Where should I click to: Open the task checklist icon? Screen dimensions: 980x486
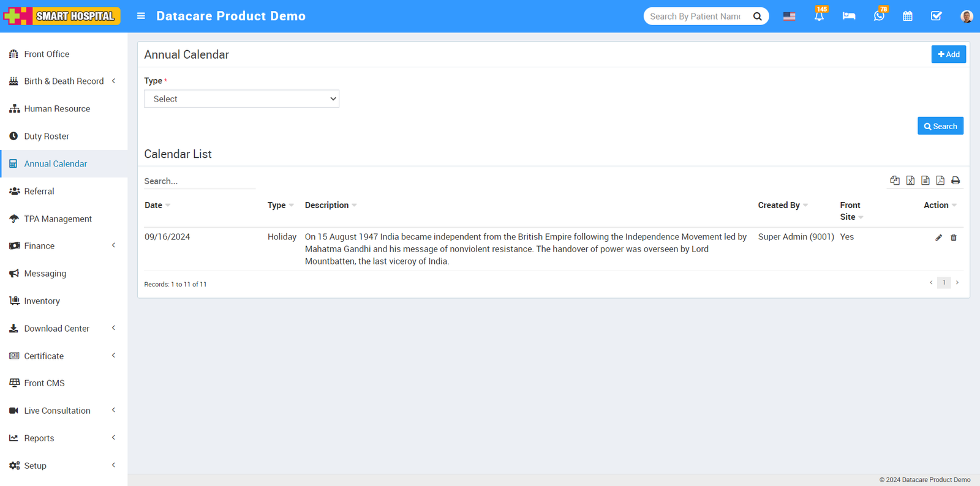point(936,17)
